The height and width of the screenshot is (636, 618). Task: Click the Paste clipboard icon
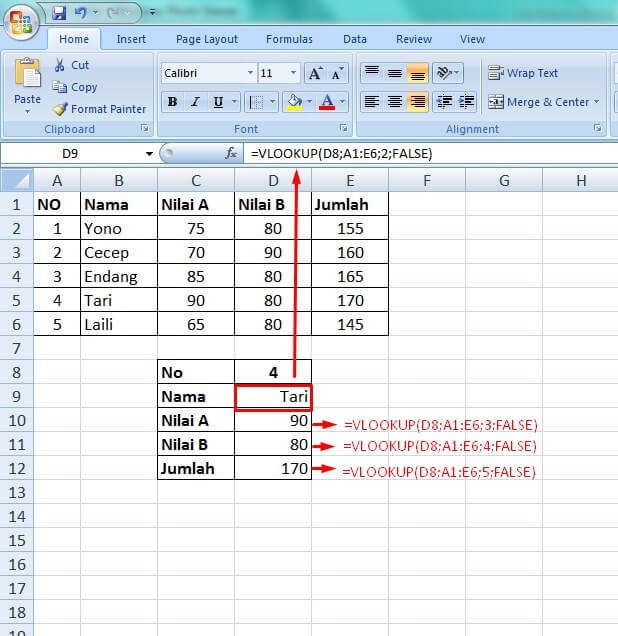tap(27, 74)
